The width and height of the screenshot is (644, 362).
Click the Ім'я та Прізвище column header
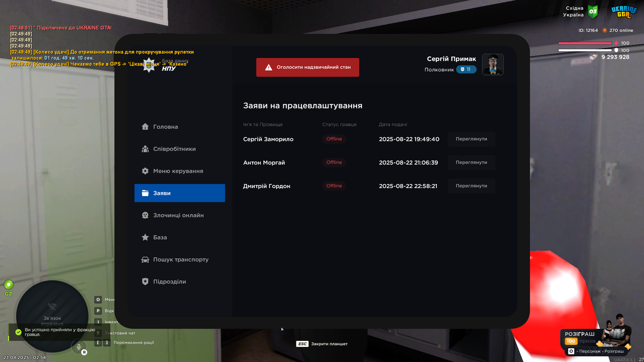(263, 124)
